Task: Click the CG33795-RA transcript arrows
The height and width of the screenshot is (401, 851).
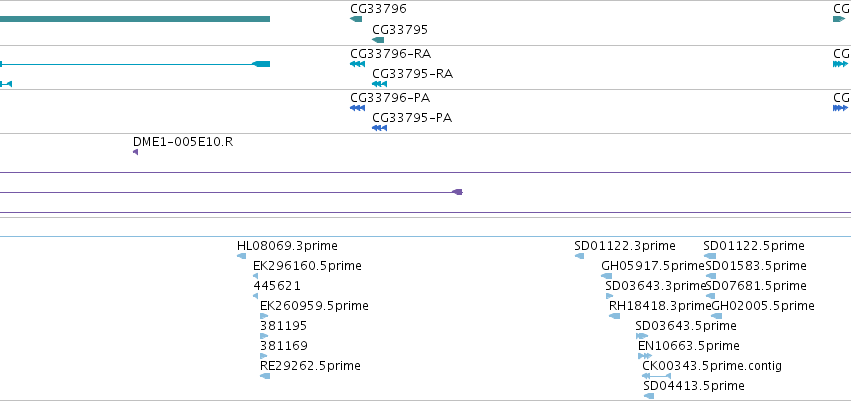Action: (379, 84)
